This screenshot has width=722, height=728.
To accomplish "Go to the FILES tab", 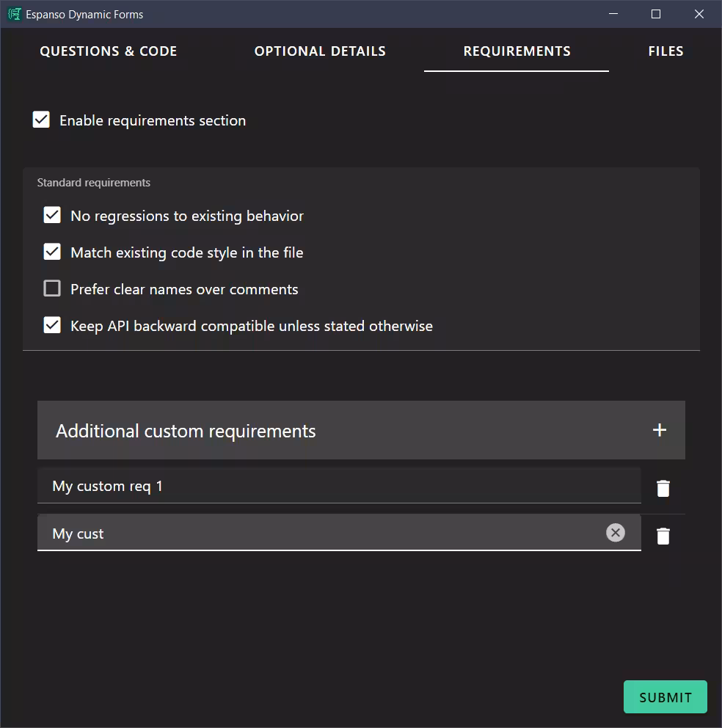I will pos(666,51).
